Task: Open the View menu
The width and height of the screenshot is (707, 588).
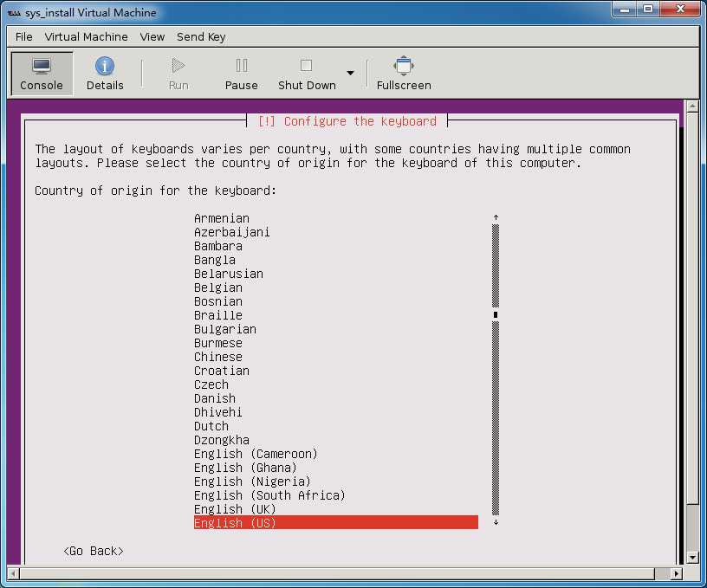Action: (152, 37)
